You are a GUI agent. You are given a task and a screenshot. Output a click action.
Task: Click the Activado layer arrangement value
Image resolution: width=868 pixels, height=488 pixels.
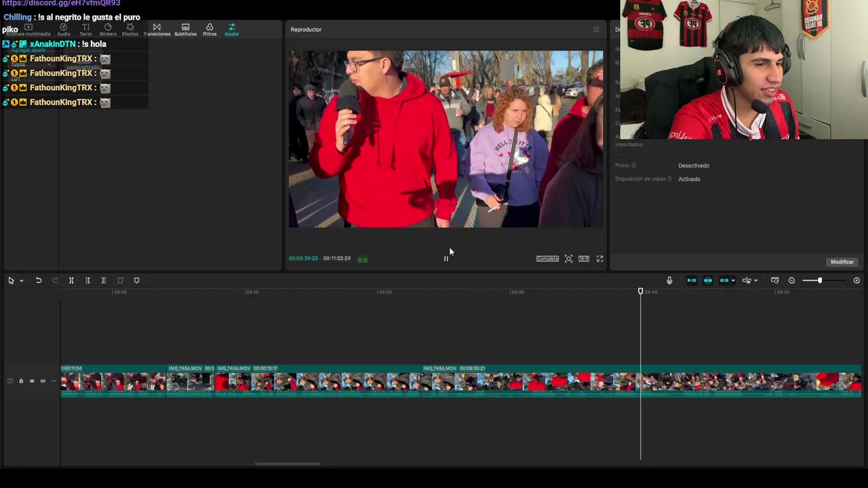tap(689, 179)
